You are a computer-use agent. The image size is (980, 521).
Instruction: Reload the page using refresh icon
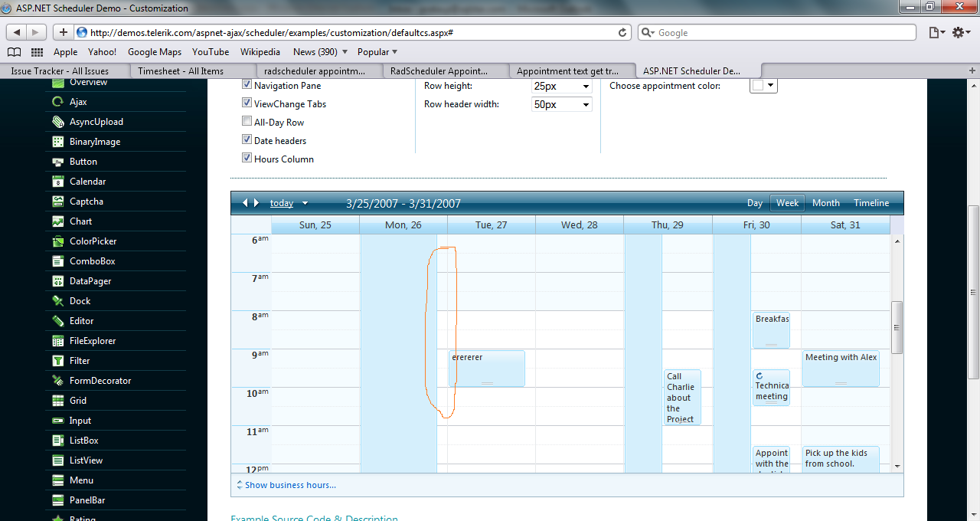[623, 33]
